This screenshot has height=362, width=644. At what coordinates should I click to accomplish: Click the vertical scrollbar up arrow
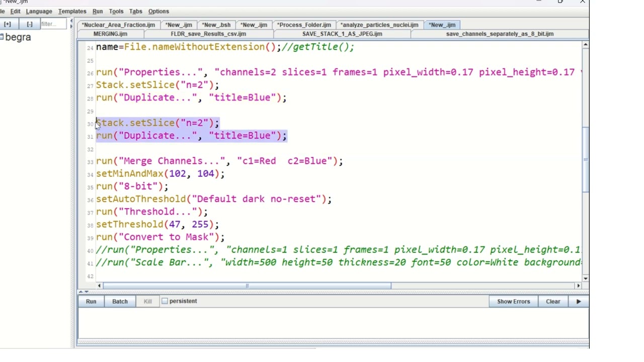[x=586, y=45]
